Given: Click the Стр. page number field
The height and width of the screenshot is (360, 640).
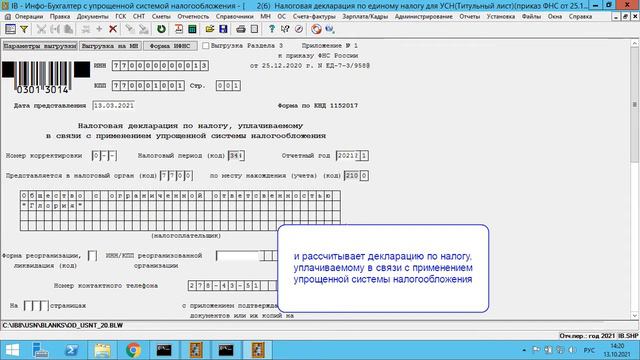Looking at the screenshot, I should tap(228, 86).
